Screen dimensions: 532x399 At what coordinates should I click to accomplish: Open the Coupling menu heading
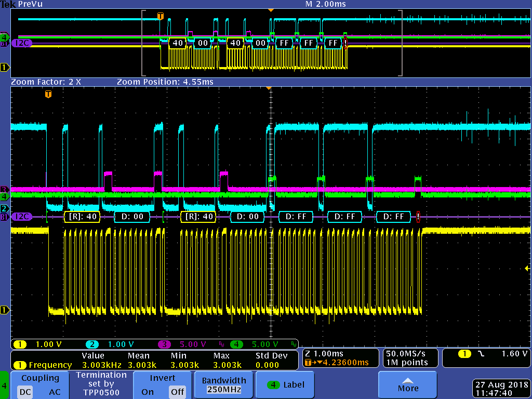tap(40, 378)
